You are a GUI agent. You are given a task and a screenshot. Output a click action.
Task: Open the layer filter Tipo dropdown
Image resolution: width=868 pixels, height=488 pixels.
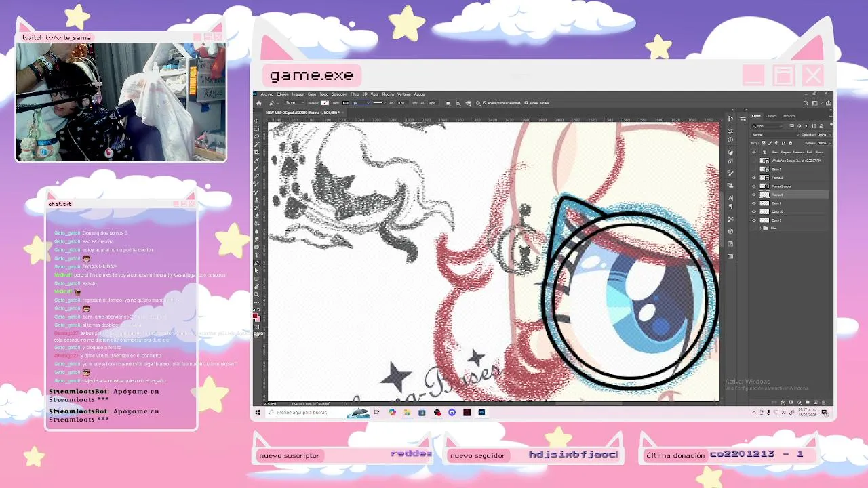point(767,126)
